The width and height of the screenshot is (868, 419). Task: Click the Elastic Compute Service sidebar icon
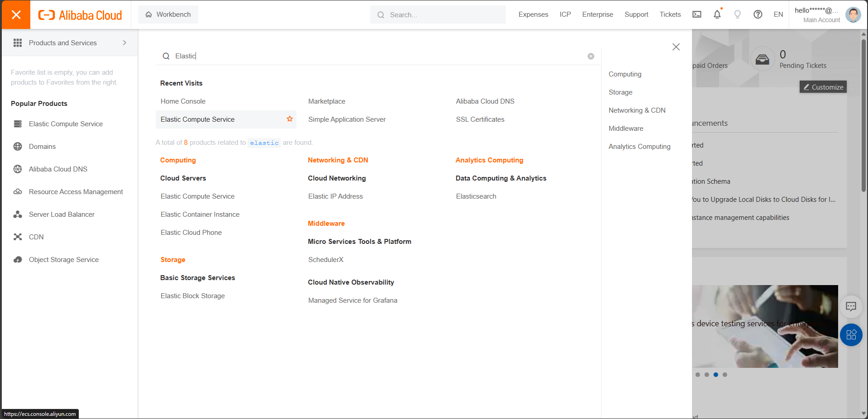(18, 124)
